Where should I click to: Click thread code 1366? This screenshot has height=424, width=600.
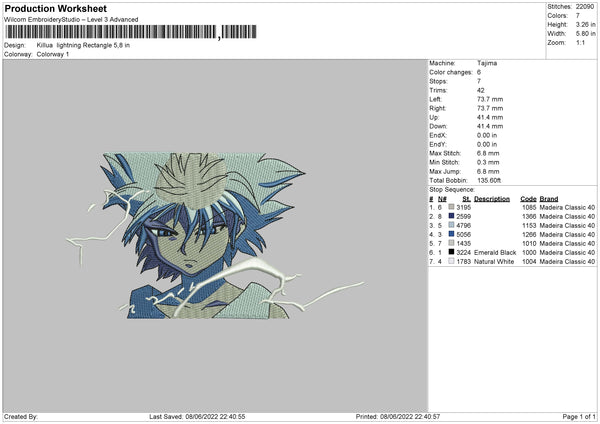pos(529,217)
